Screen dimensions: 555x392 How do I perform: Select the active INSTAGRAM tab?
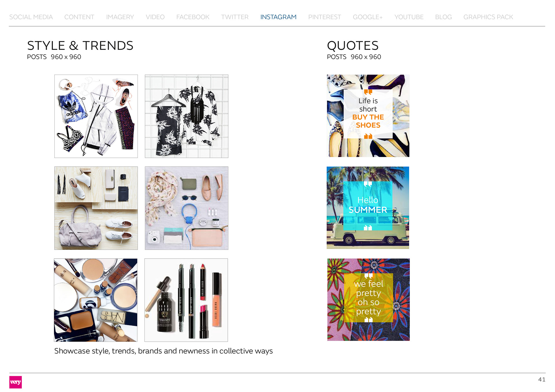(278, 17)
